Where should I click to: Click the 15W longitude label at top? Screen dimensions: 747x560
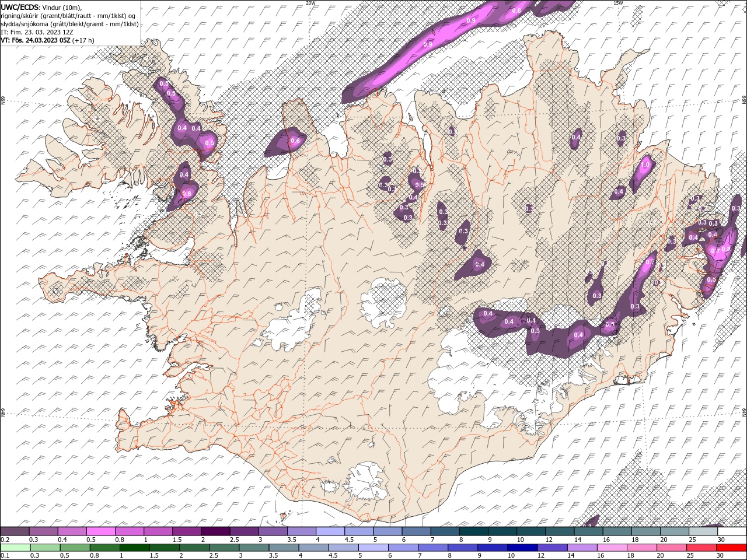[618, 3]
